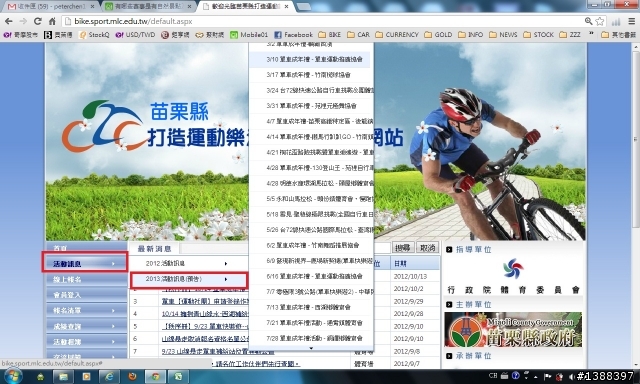640x384 pixels.
Task: Open the STOCK bookmark folder
Action: point(538,35)
